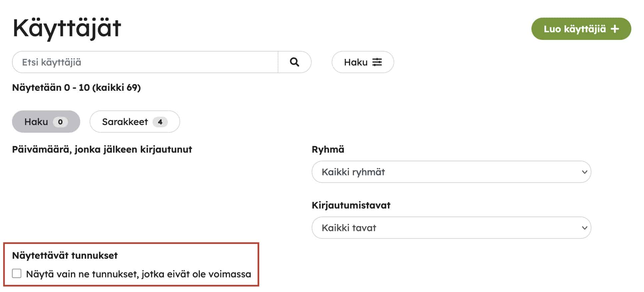
Task: Click the Haku filter sliders button
Action: click(x=363, y=62)
